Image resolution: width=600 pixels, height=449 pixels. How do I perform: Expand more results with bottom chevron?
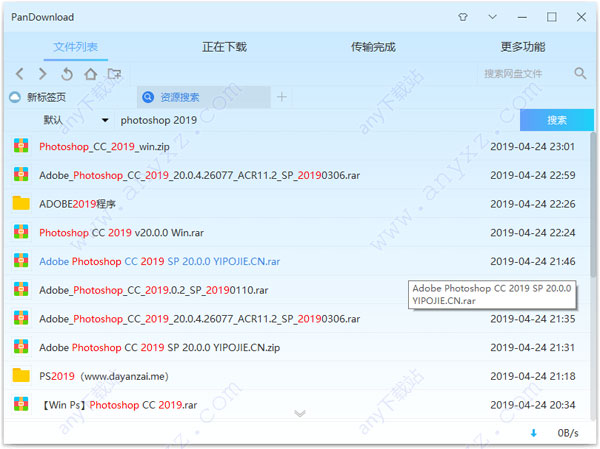pyautogui.click(x=300, y=414)
